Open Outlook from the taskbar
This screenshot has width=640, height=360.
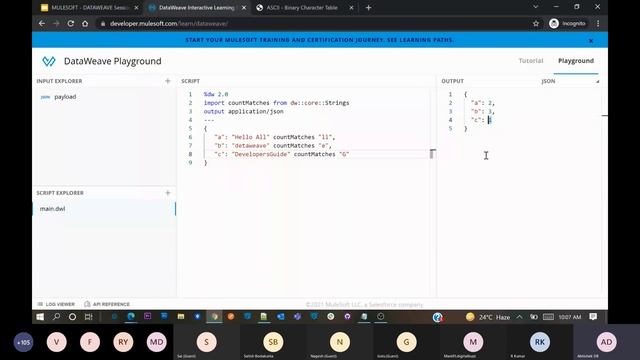(281, 316)
